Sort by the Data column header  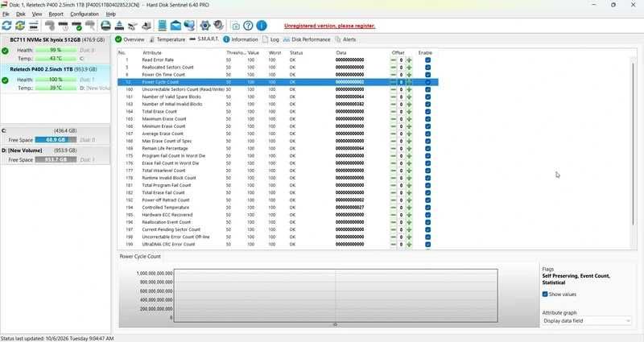[341, 53]
